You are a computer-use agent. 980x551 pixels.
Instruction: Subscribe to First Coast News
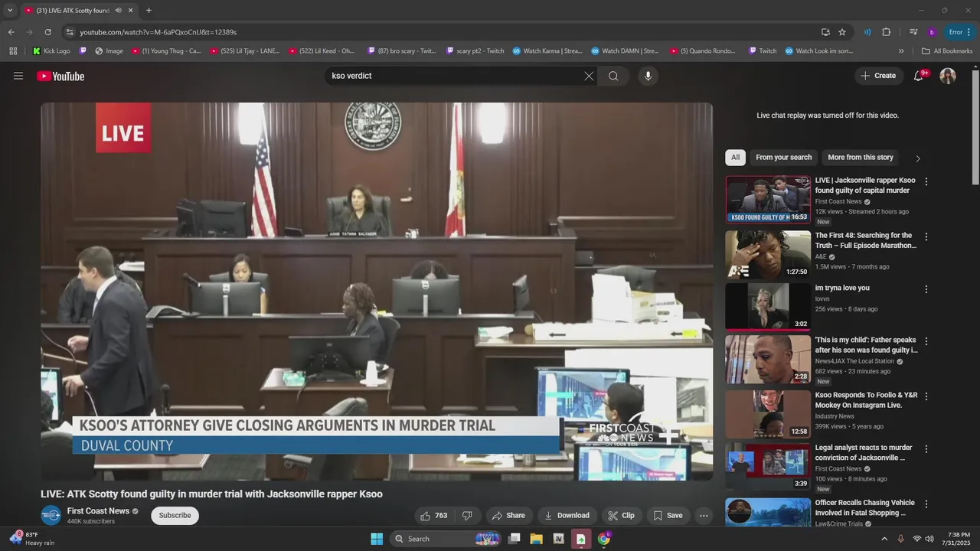coord(175,516)
